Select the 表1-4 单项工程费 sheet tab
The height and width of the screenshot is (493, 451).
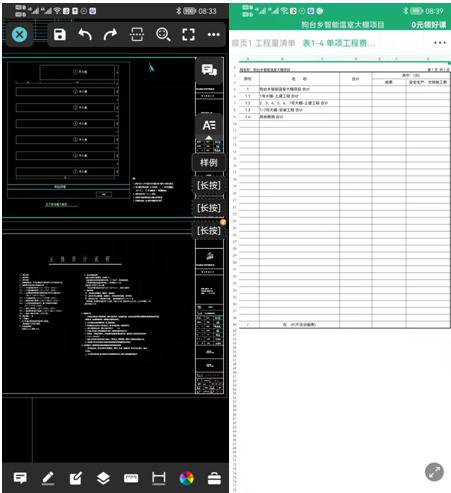(339, 43)
